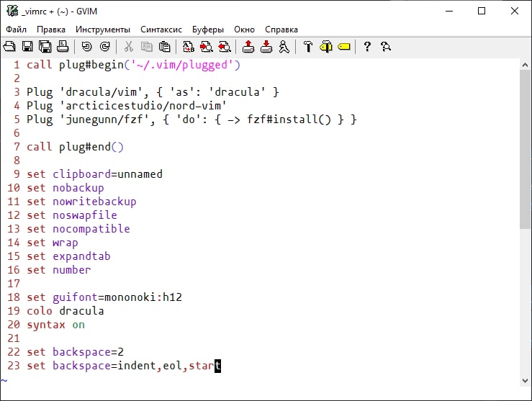Open the Справка menu
Viewport: 532px width, 401px height.
(x=281, y=30)
